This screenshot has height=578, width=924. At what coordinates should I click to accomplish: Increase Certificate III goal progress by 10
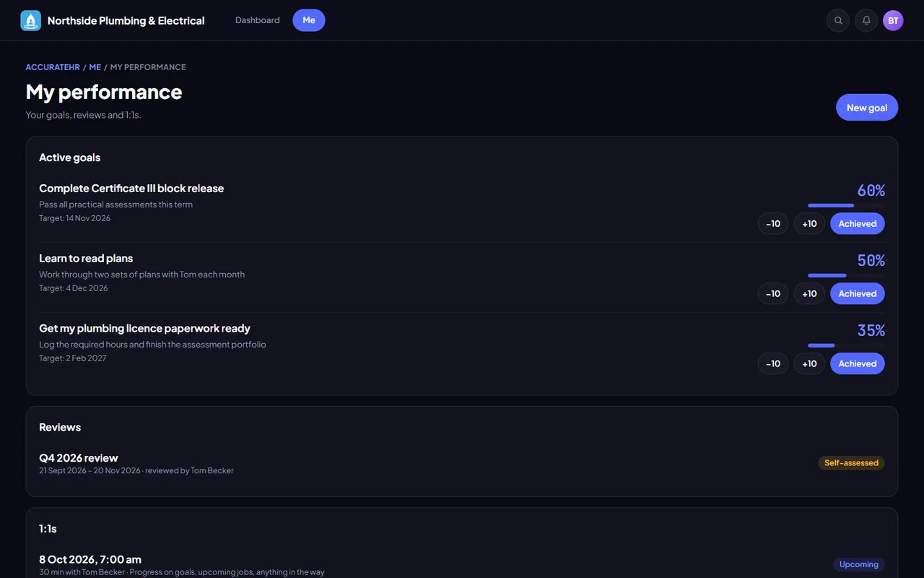pos(809,224)
